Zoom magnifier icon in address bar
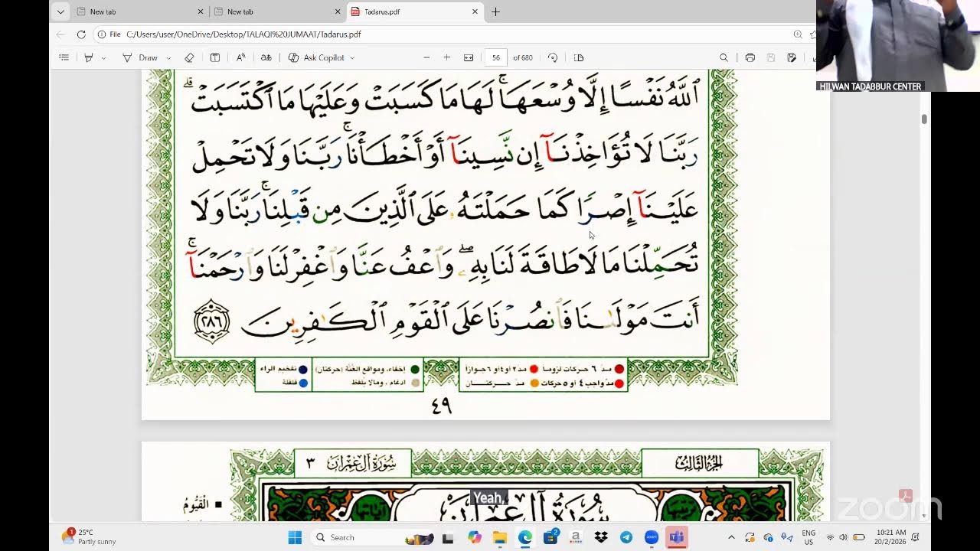 point(798,34)
